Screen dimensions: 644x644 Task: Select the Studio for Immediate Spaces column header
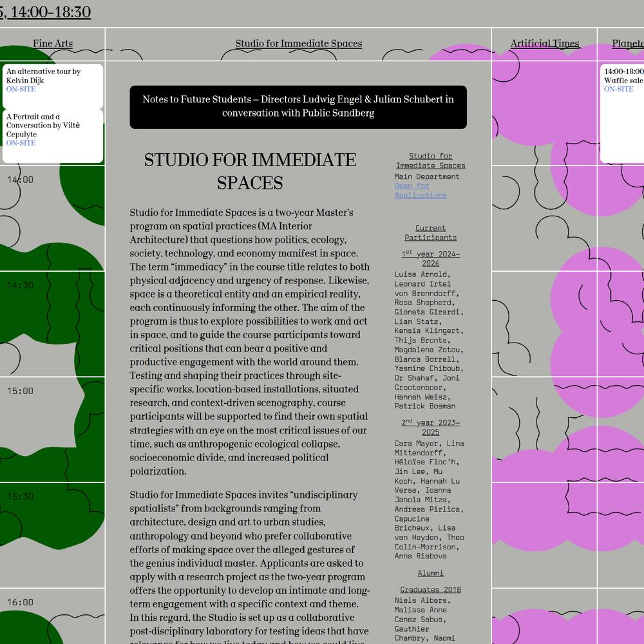(298, 44)
